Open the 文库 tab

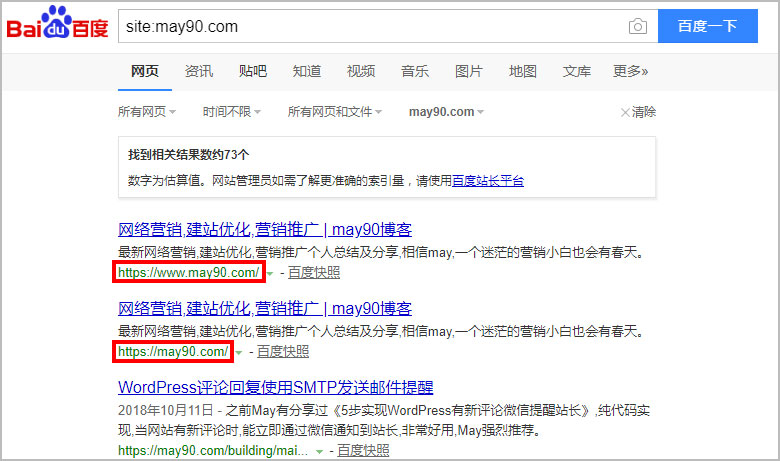click(576, 71)
